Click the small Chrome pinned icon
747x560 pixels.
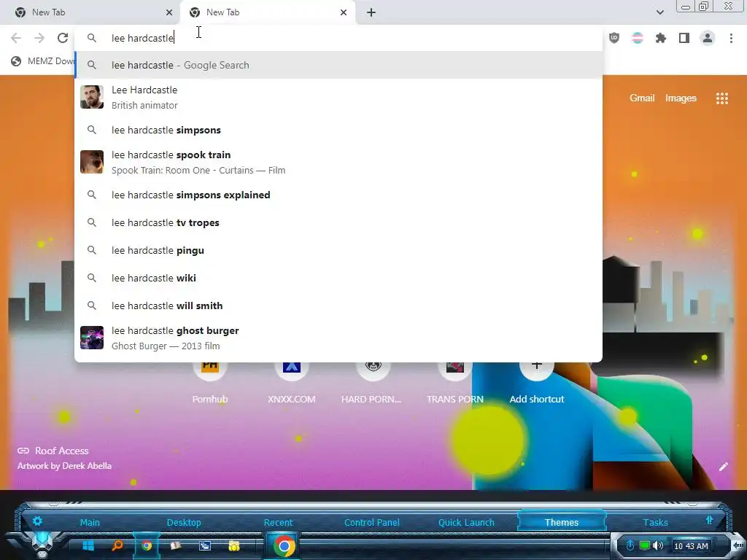[147, 545]
